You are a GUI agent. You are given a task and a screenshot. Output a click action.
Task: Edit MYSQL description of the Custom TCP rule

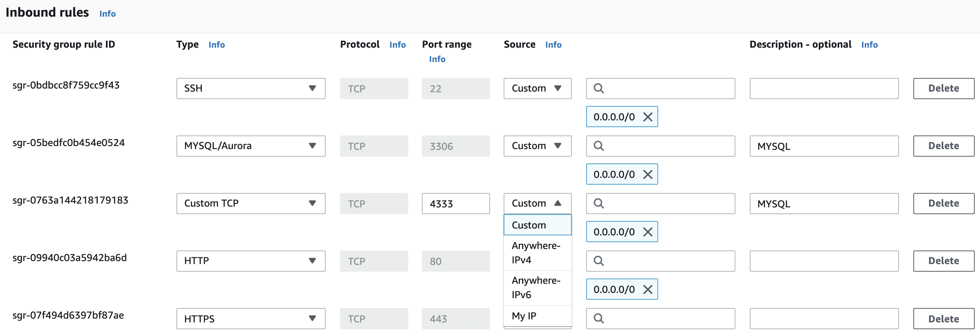[824, 203]
